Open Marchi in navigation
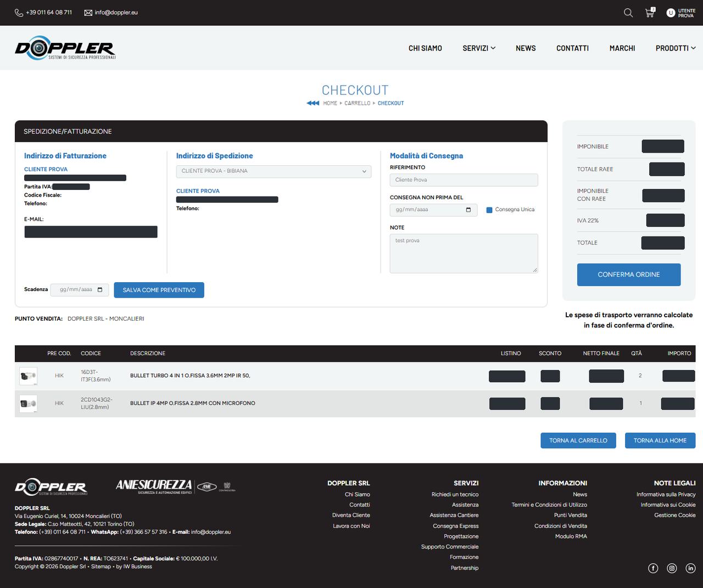 tap(622, 48)
